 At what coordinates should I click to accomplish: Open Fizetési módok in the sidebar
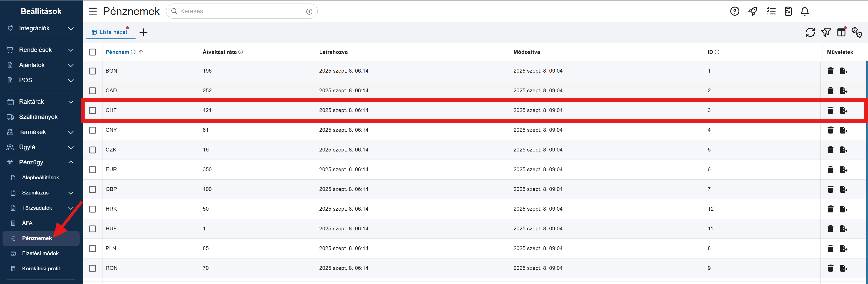(40, 253)
